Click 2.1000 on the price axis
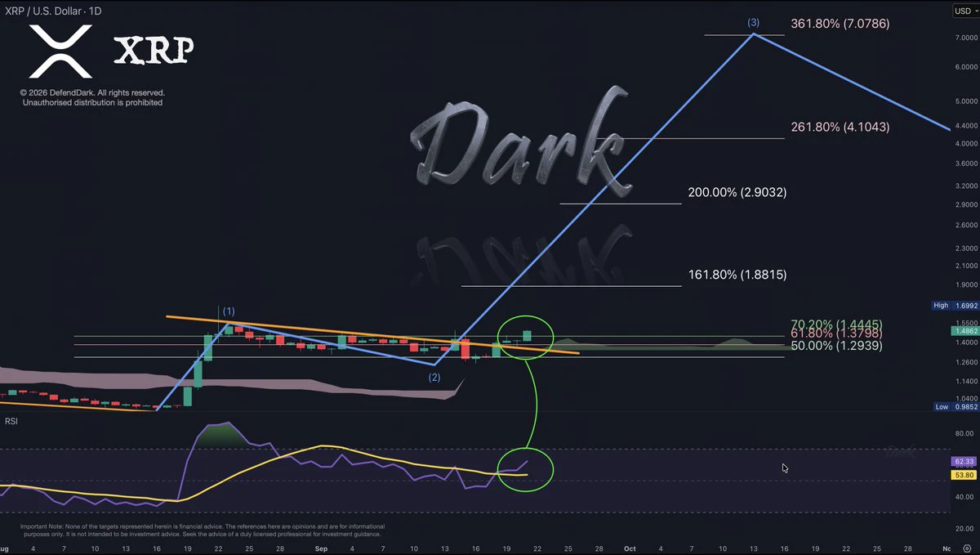Viewport: 980px width, 555px height. pos(964,266)
